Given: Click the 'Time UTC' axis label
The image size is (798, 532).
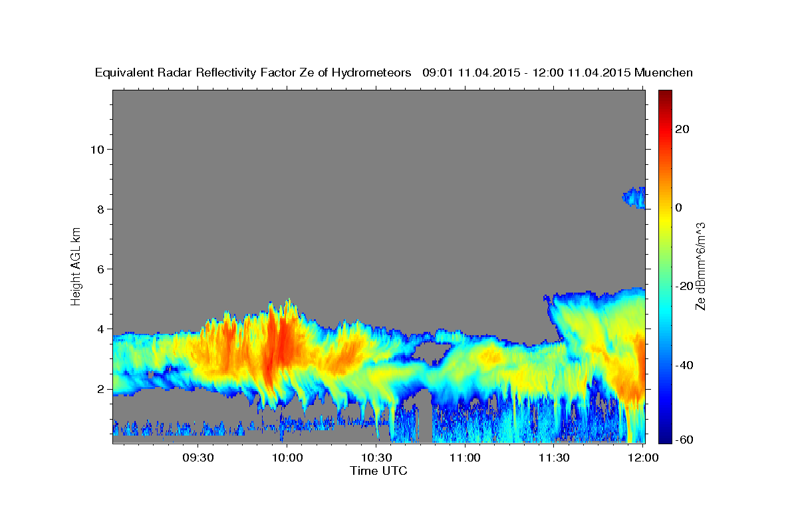Looking at the screenshot, I should (378, 471).
